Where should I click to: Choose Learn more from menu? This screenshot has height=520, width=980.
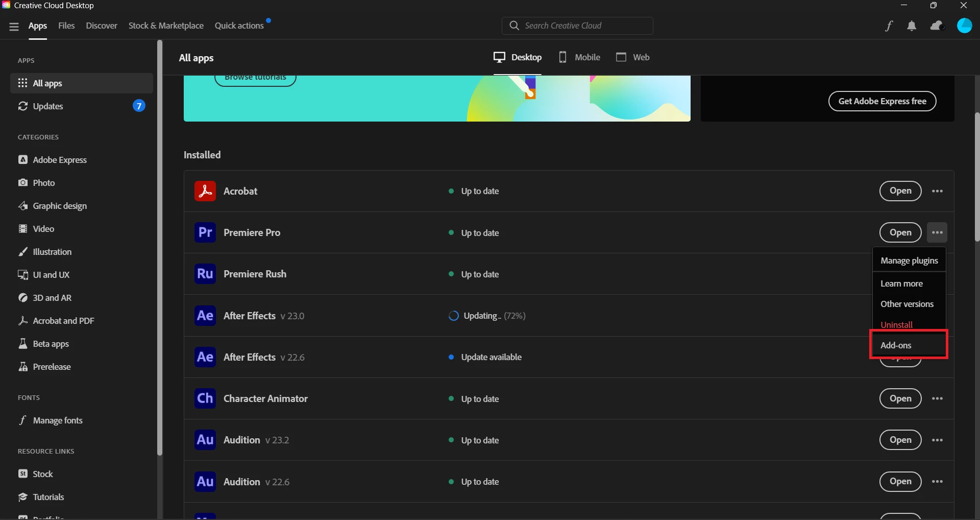909,283
